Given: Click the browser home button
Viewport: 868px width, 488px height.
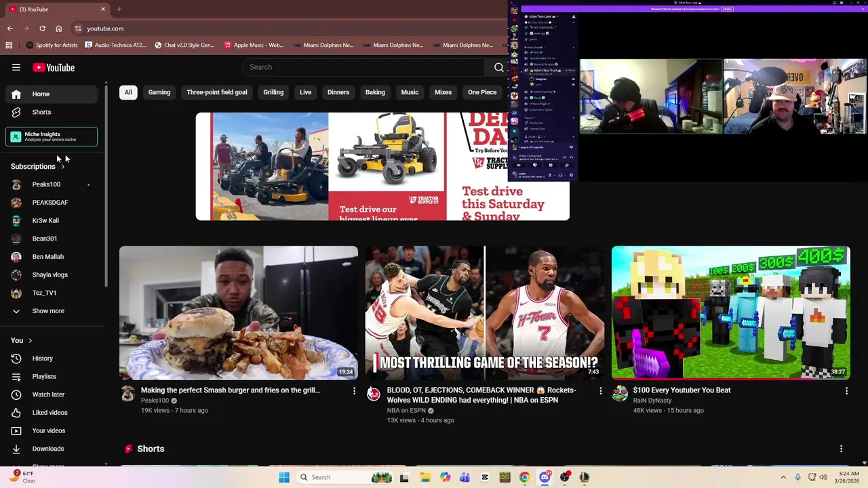Looking at the screenshot, I should coord(58,28).
